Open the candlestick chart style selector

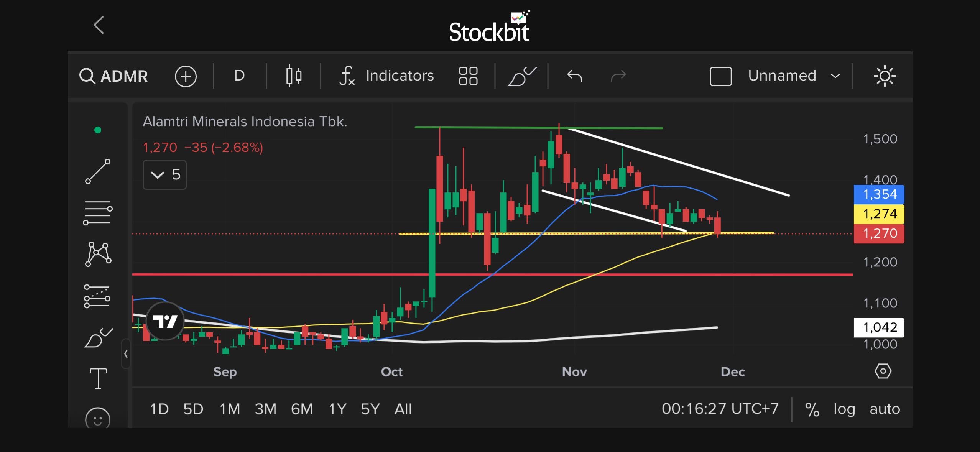[294, 76]
